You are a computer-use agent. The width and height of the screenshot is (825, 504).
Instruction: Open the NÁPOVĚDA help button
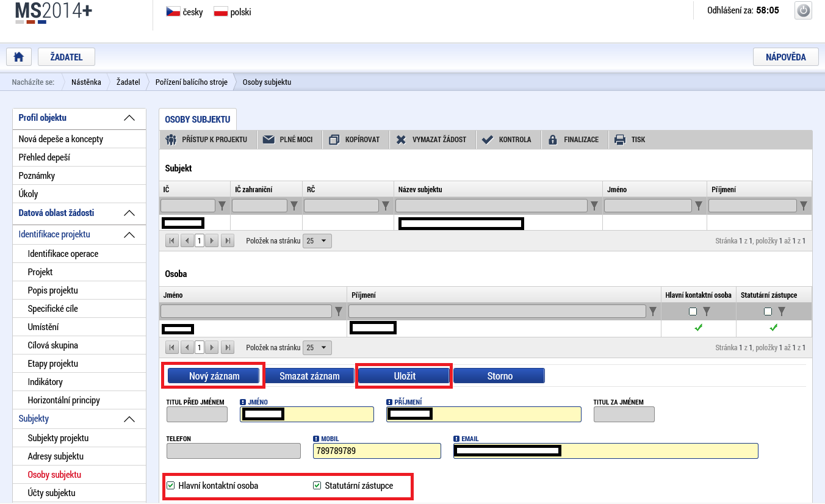785,57
